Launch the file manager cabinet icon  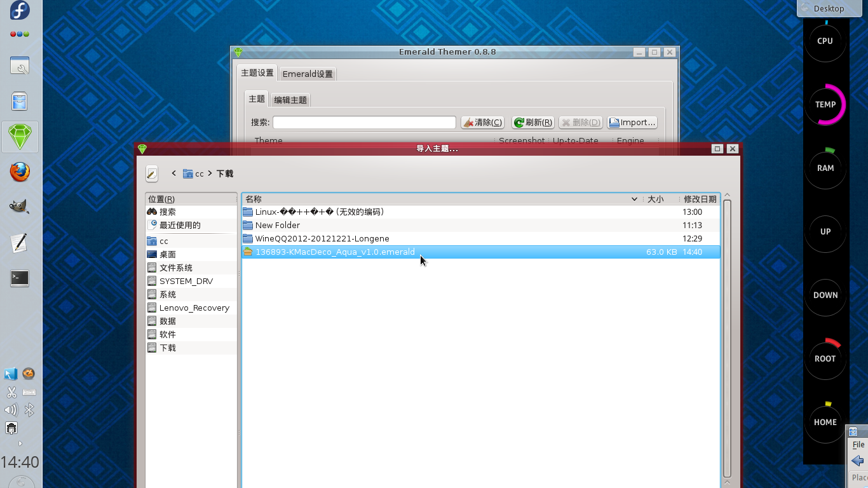click(20, 101)
